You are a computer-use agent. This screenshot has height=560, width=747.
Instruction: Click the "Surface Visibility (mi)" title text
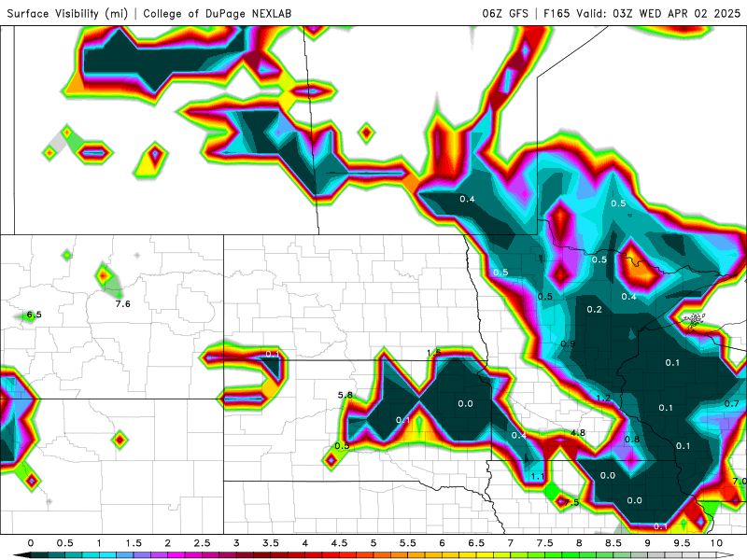[67, 13]
